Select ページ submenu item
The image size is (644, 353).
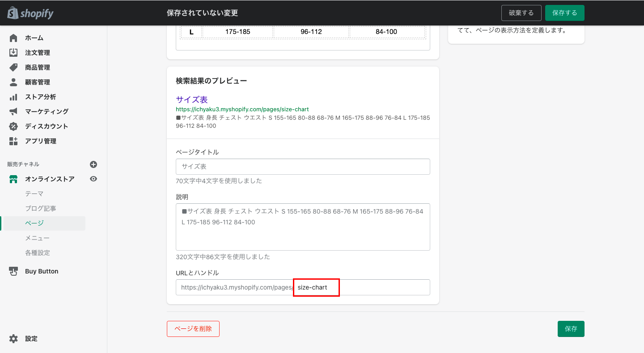(x=34, y=223)
